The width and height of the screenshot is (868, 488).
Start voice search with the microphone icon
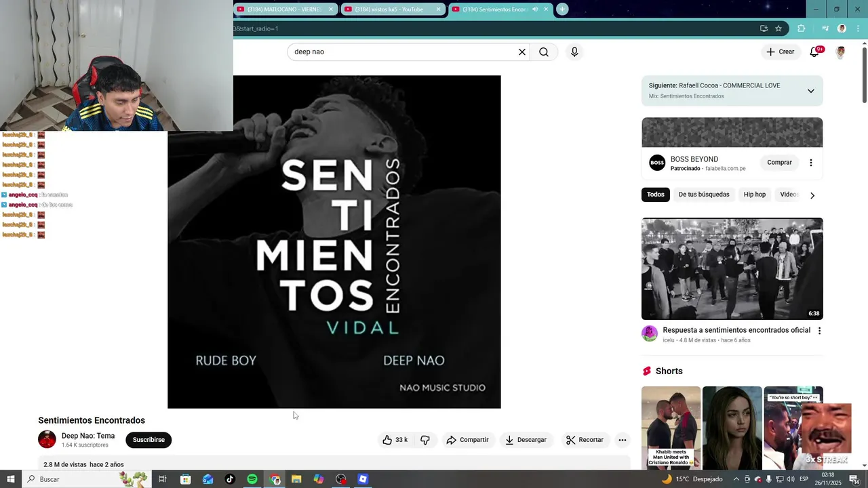point(574,52)
